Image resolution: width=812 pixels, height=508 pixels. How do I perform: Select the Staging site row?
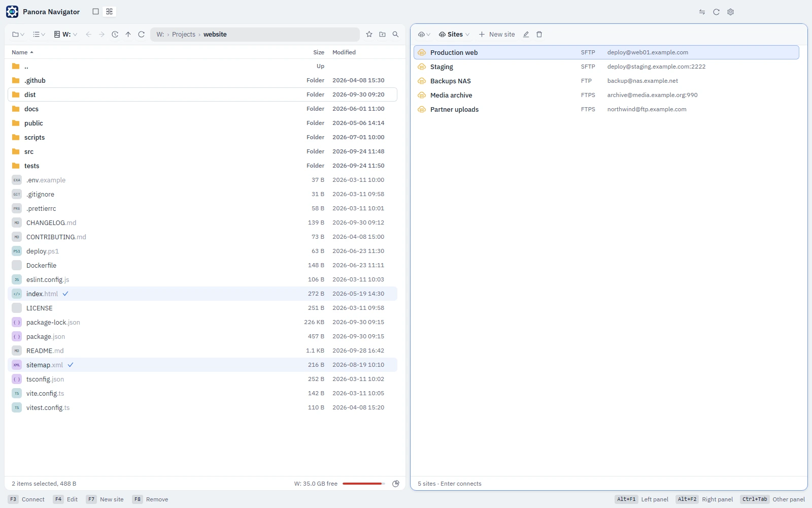pyautogui.click(x=606, y=67)
